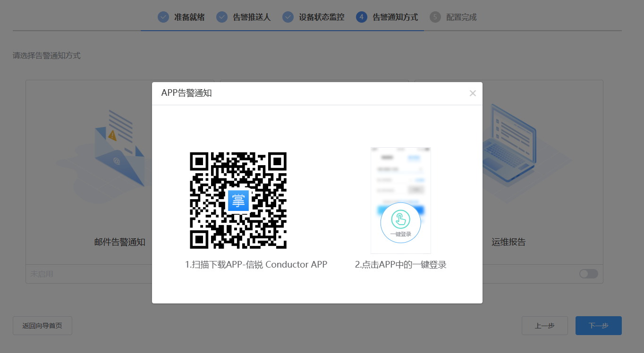Click the step number 4 circle icon
644x353 pixels.
pos(362,17)
